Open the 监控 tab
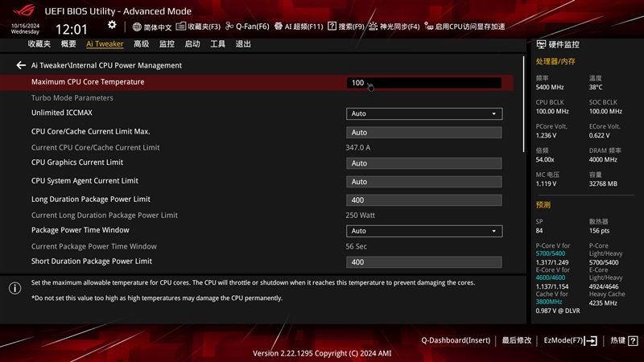The image size is (644, 362). 167,44
